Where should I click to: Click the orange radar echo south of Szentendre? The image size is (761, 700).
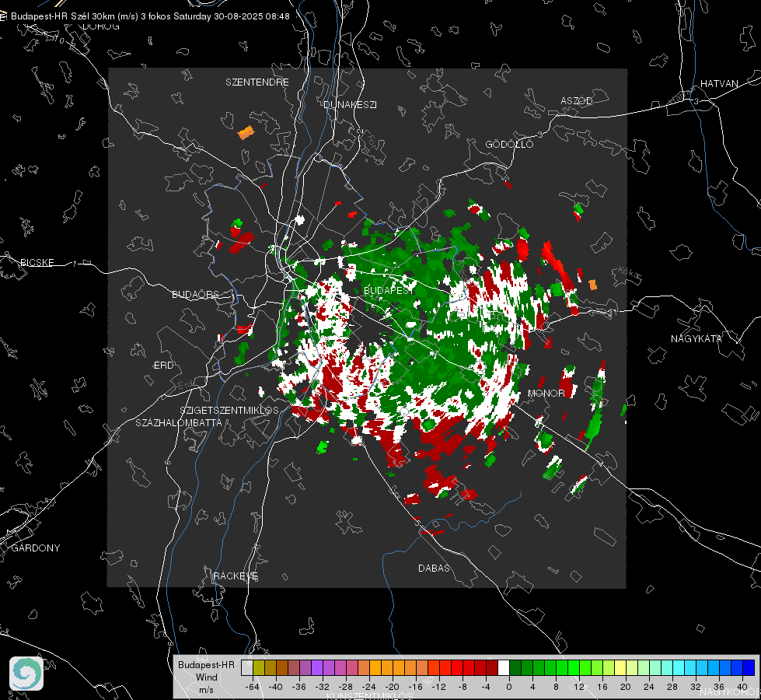point(246,132)
